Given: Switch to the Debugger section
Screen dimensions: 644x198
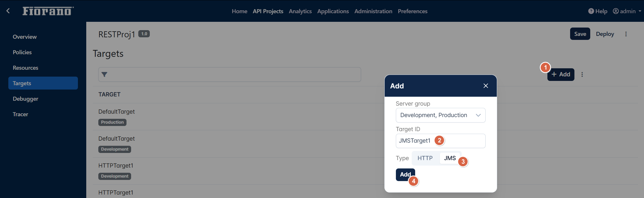Looking at the screenshot, I should click(25, 99).
